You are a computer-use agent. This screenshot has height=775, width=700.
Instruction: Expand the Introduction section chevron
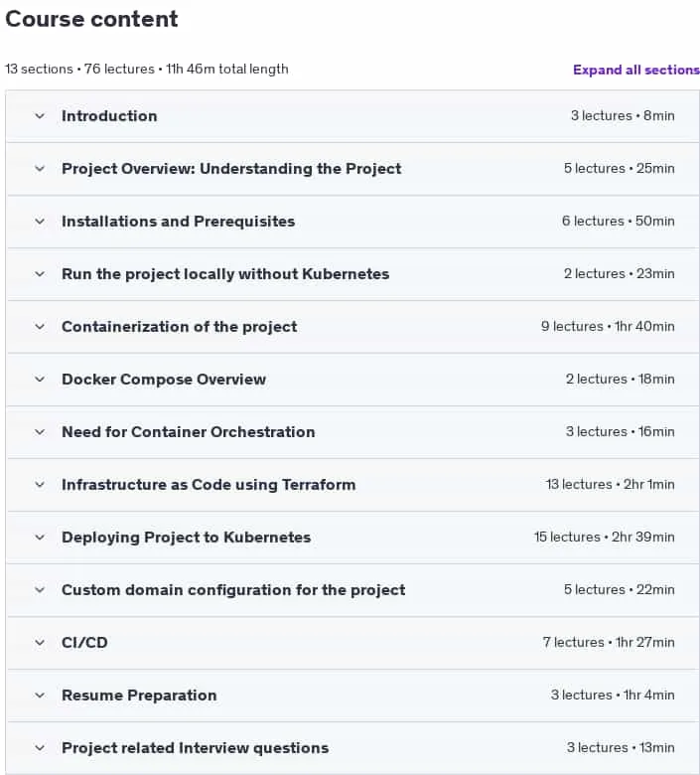click(40, 116)
